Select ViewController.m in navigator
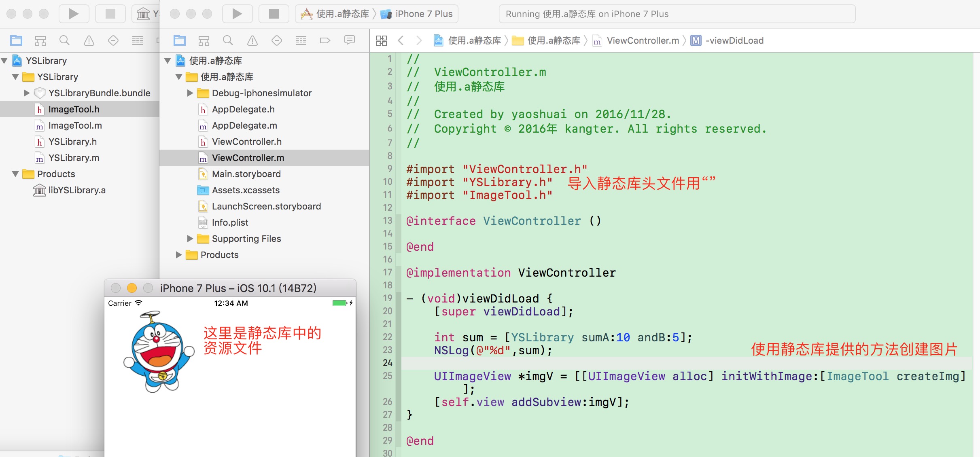 (264, 158)
